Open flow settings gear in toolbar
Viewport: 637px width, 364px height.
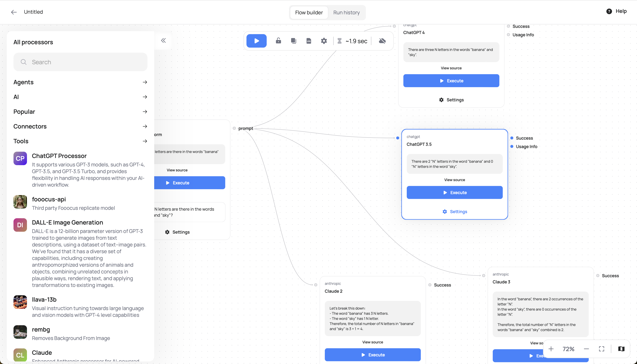324,41
